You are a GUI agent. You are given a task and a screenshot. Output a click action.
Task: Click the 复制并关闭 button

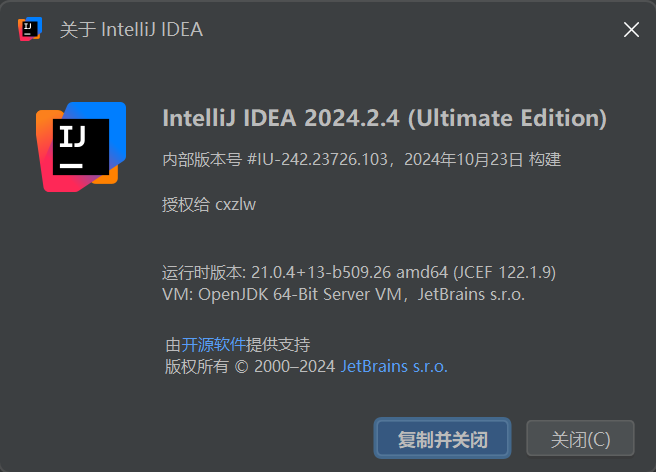click(442, 439)
